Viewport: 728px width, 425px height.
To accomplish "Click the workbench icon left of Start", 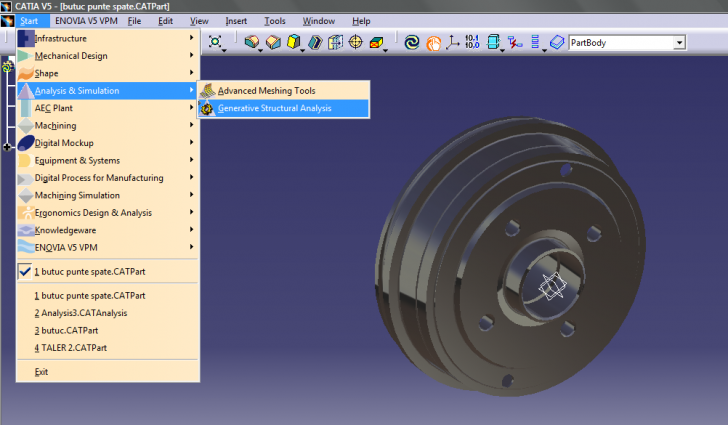I will (7, 21).
